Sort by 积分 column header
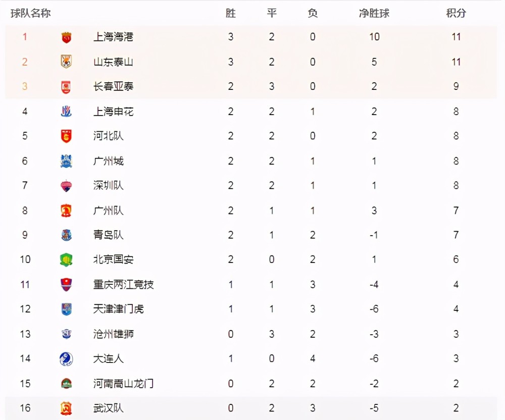The height and width of the screenshot is (420, 505). click(456, 13)
